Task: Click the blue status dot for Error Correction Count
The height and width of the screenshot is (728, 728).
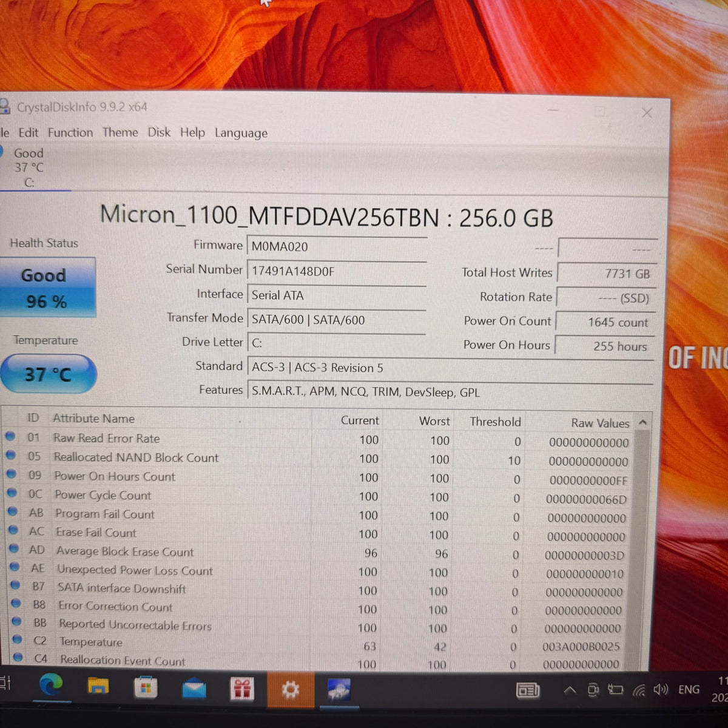Action: point(16,604)
